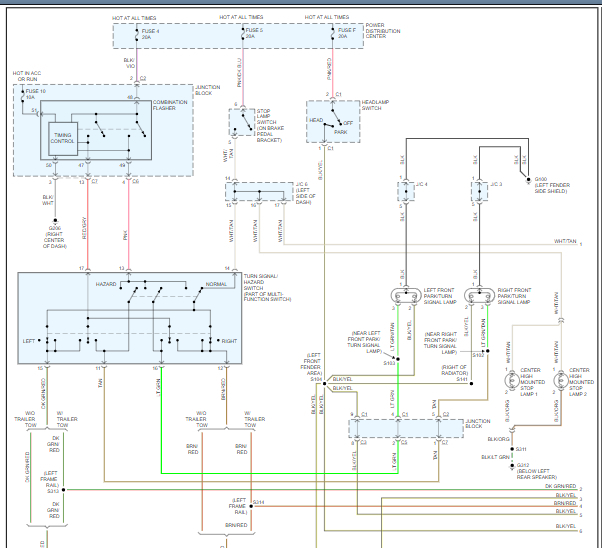
Task: Select Center High Mounted Stop Lamp 1 symbol
Action: coord(509,382)
